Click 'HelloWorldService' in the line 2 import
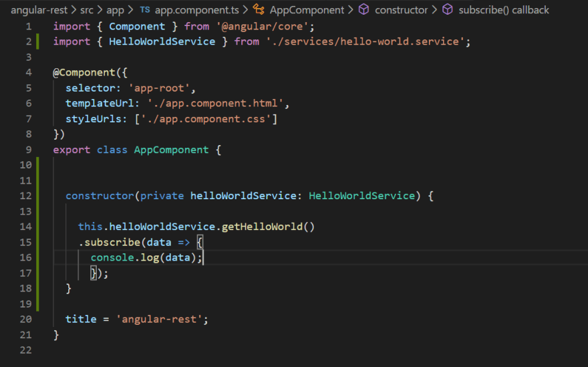Viewport: 588px width, 367px height. pyautogui.click(x=162, y=41)
